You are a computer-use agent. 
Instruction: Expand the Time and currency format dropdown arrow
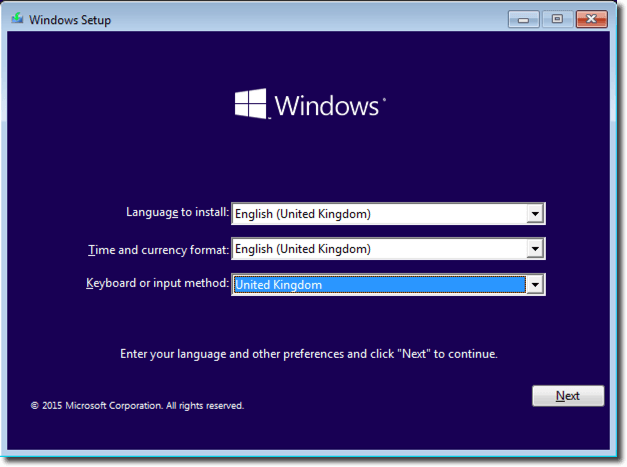(535, 249)
